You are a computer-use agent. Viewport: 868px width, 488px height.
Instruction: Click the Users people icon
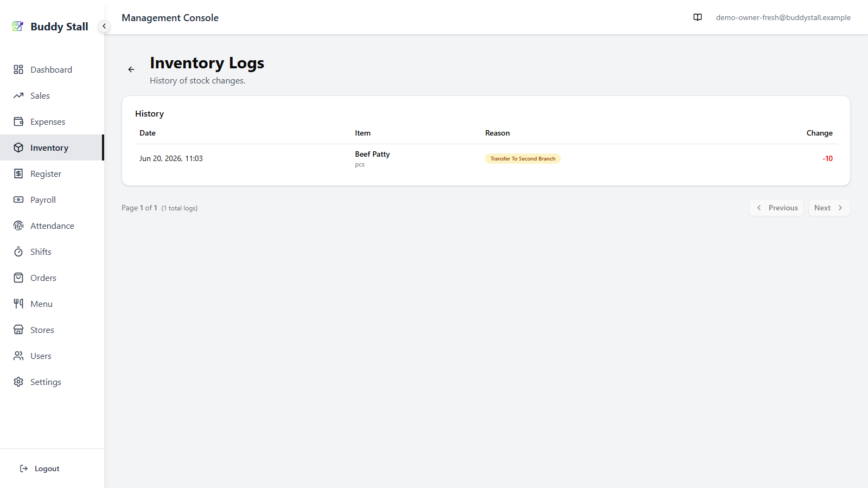18,356
